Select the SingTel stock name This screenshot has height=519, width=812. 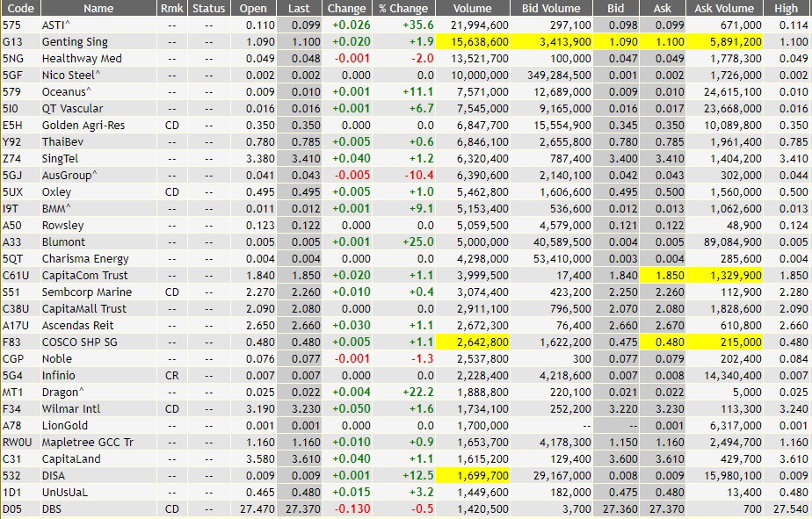click(60, 158)
